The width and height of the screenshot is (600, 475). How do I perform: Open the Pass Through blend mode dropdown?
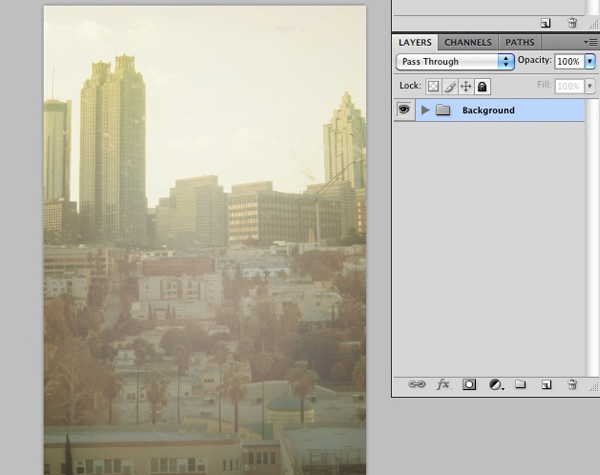pos(455,62)
